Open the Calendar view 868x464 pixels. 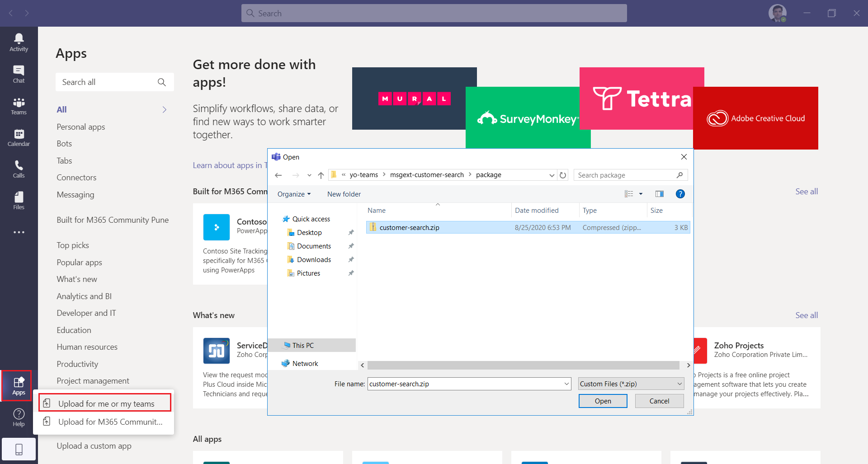click(19, 137)
